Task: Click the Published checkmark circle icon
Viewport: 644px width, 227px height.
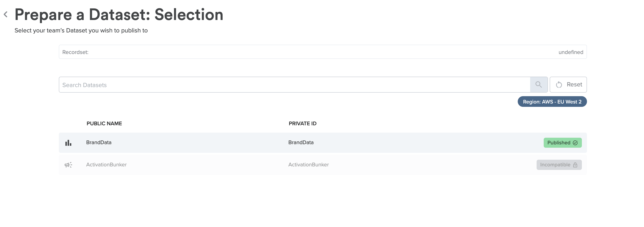Action: (x=575, y=143)
